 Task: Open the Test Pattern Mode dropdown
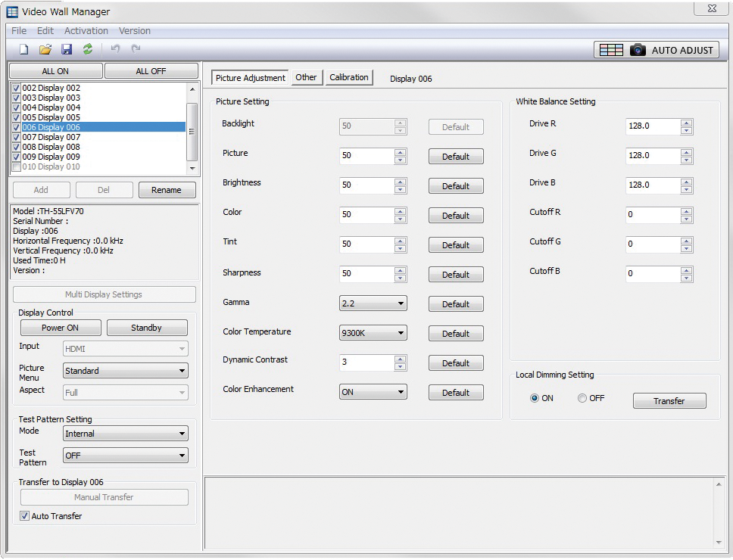(x=126, y=434)
